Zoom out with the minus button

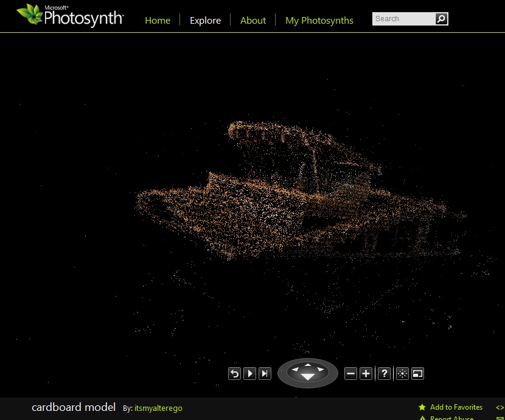click(x=350, y=374)
